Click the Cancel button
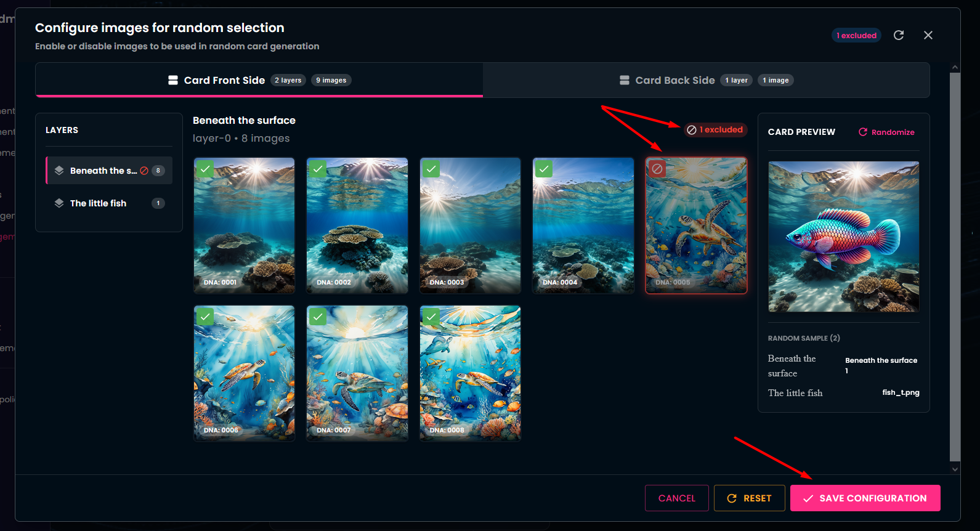The image size is (980, 531). coord(676,498)
